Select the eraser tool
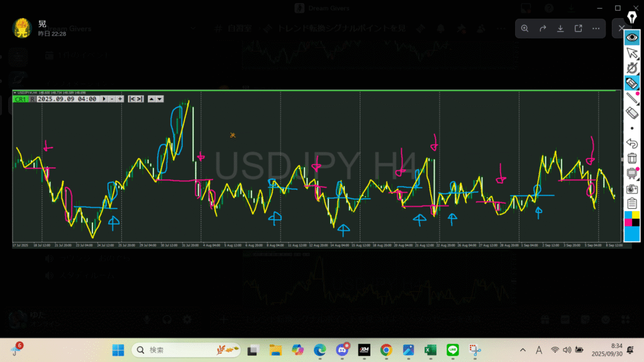 coord(632,113)
